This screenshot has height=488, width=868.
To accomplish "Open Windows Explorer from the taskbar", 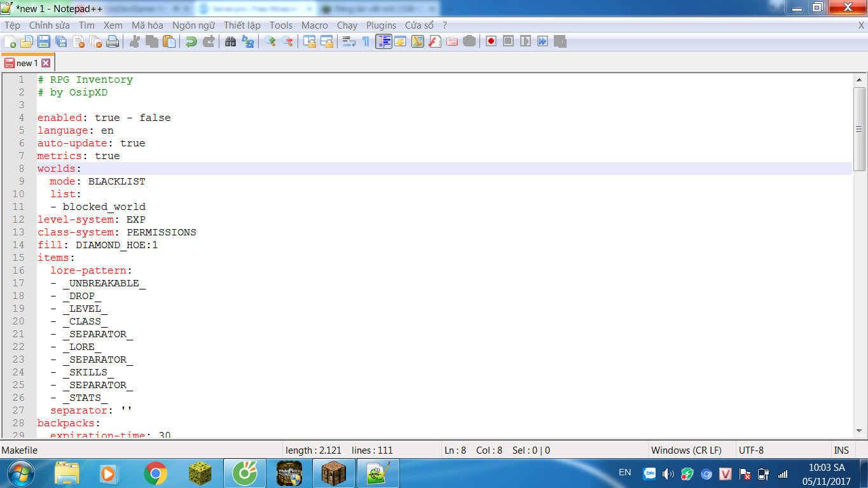I will tap(67, 473).
